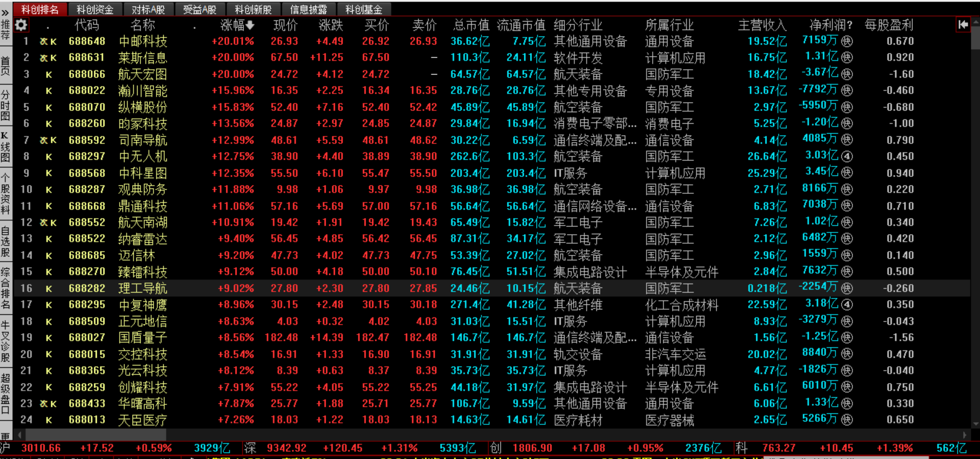Sort by the 每股盈利 column header
This screenshot has width=980, height=459.
coord(889,25)
